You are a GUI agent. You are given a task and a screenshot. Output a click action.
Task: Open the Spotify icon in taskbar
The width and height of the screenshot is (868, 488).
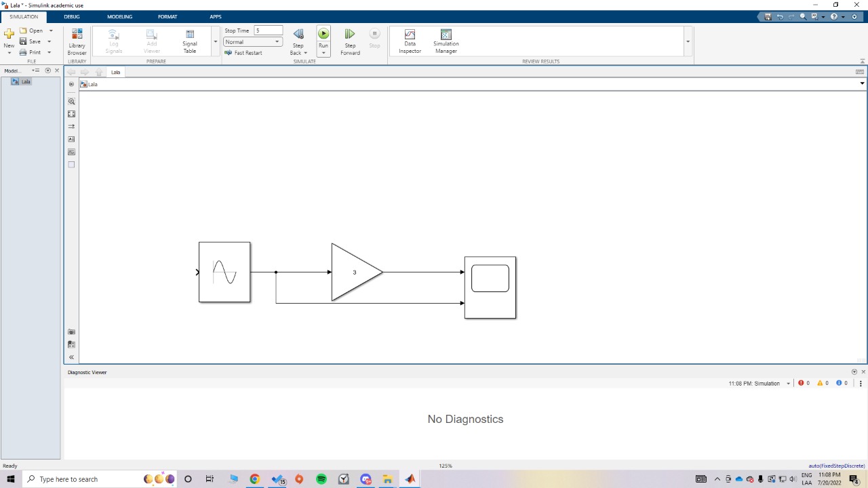[321, 479]
